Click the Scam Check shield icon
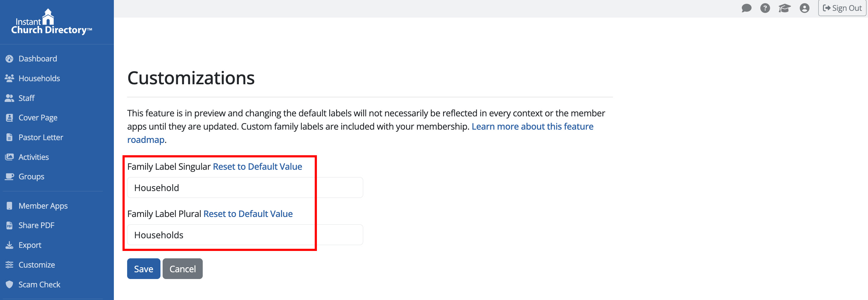The height and width of the screenshot is (300, 868). 10,285
